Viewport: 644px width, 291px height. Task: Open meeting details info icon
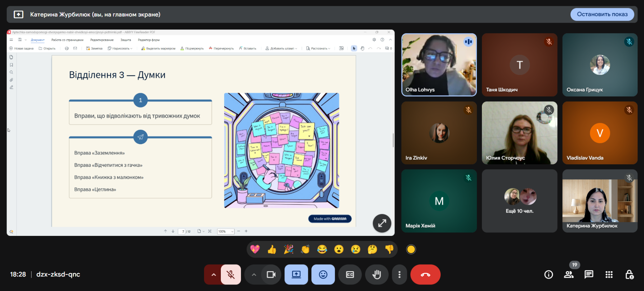549,275
